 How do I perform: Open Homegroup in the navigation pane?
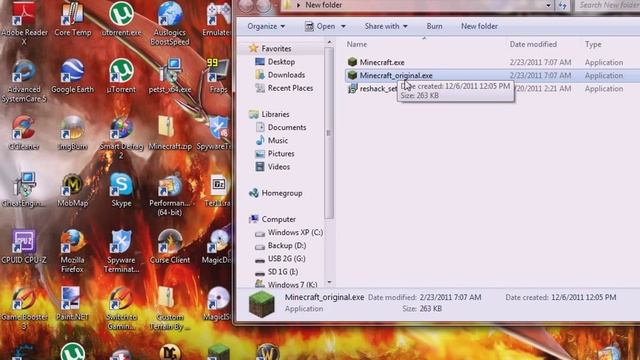click(282, 193)
